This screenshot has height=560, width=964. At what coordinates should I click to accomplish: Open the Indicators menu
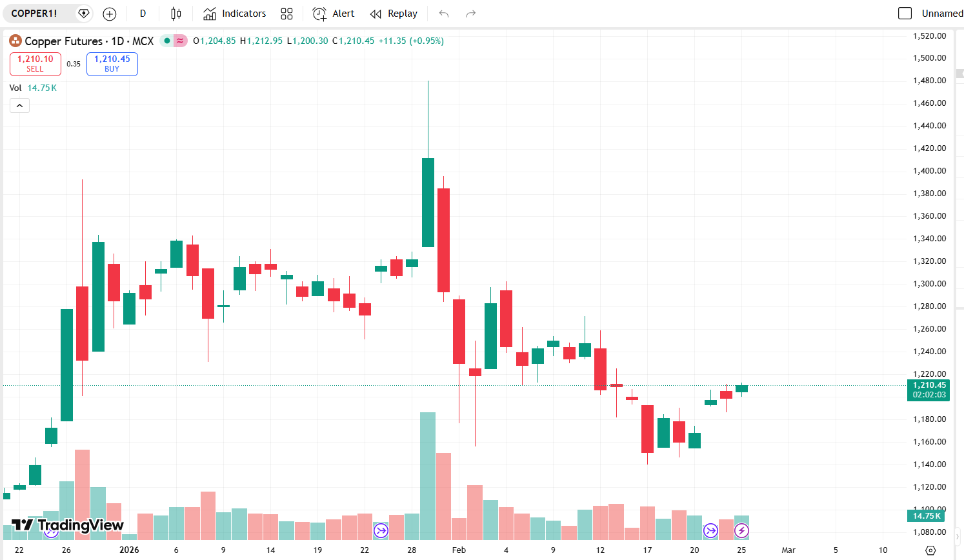pos(234,14)
